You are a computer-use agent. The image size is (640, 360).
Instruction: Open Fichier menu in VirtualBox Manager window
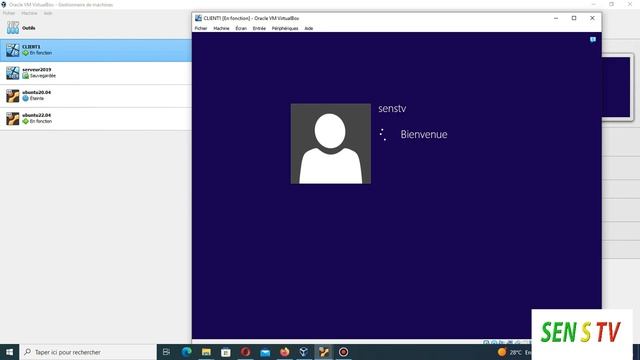coord(9,13)
